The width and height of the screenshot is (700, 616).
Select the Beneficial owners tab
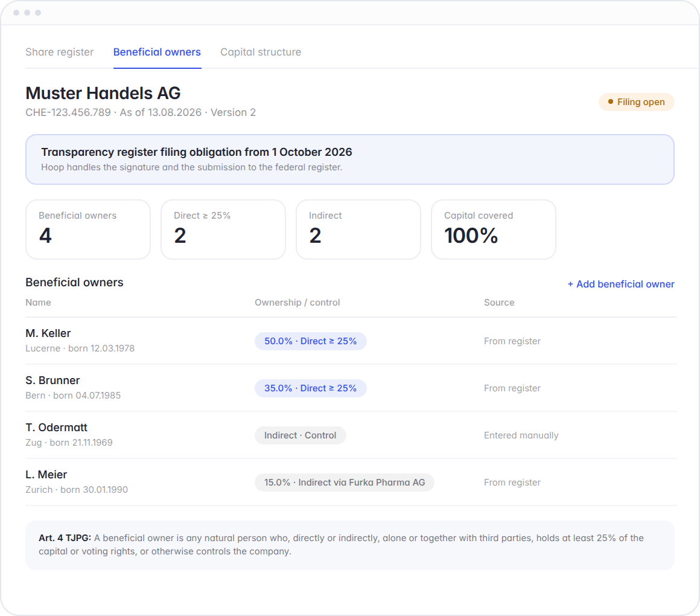click(157, 53)
